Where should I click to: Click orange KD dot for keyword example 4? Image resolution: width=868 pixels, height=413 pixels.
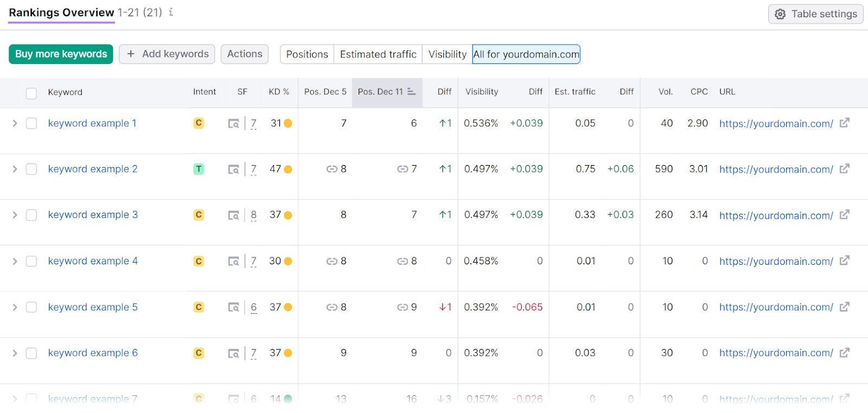288,262
